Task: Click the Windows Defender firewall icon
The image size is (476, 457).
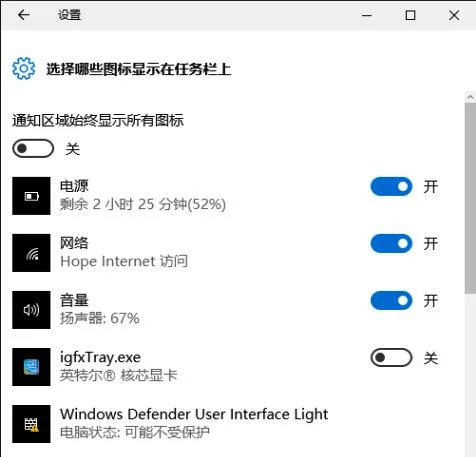Action: [31, 424]
